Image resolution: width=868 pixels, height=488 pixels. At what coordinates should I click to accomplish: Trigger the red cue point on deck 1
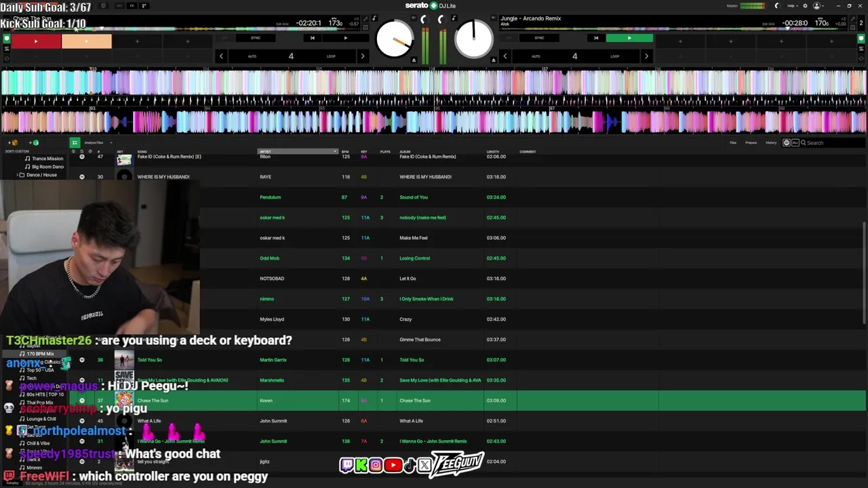pyautogui.click(x=36, y=41)
